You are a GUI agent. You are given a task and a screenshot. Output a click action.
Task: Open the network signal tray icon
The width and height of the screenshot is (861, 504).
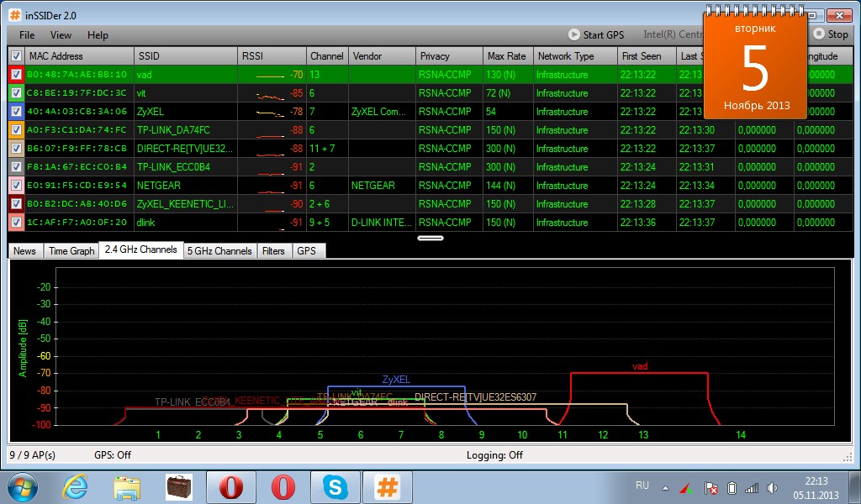[x=751, y=487]
